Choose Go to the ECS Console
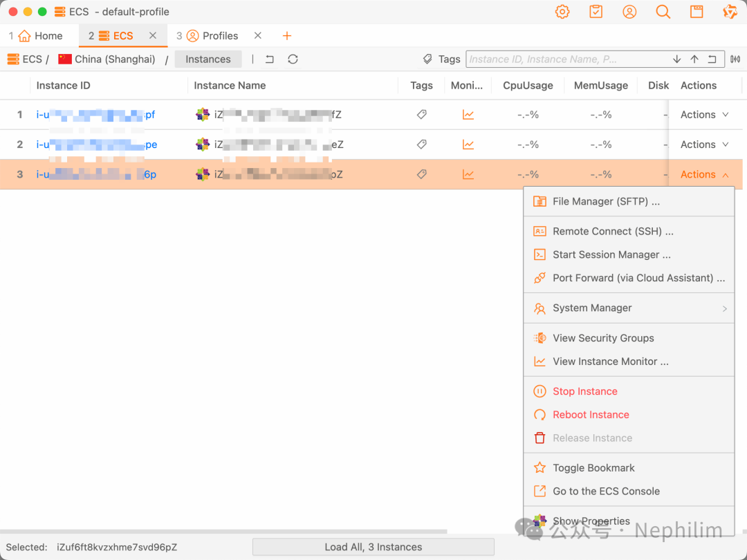This screenshot has width=747, height=560. click(x=629, y=492)
